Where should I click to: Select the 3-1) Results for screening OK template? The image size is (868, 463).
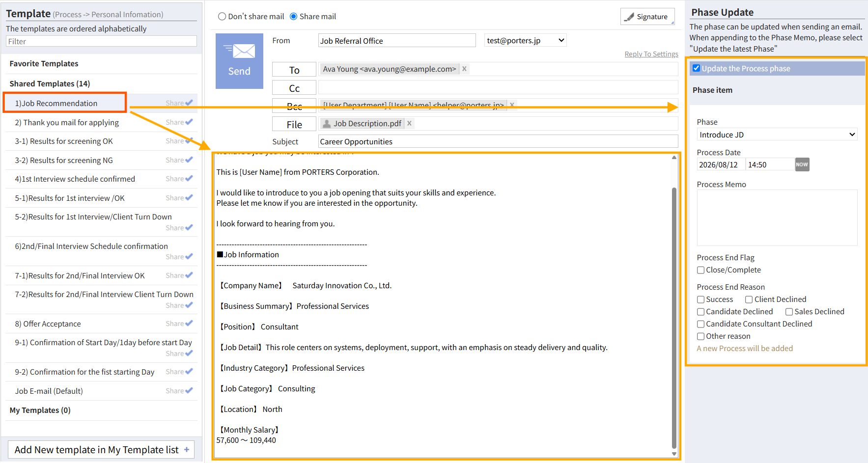[64, 141]
